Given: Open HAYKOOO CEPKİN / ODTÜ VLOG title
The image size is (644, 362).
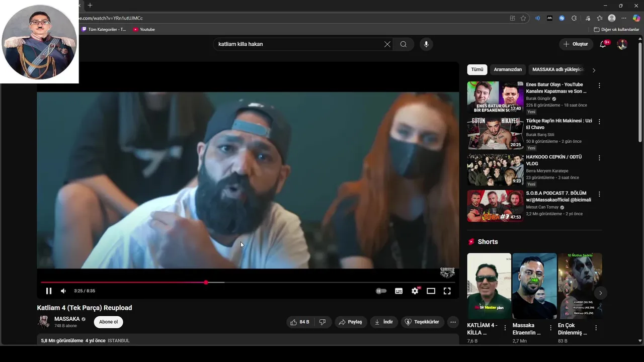Looking at the screenshot, I should (554, 160).
